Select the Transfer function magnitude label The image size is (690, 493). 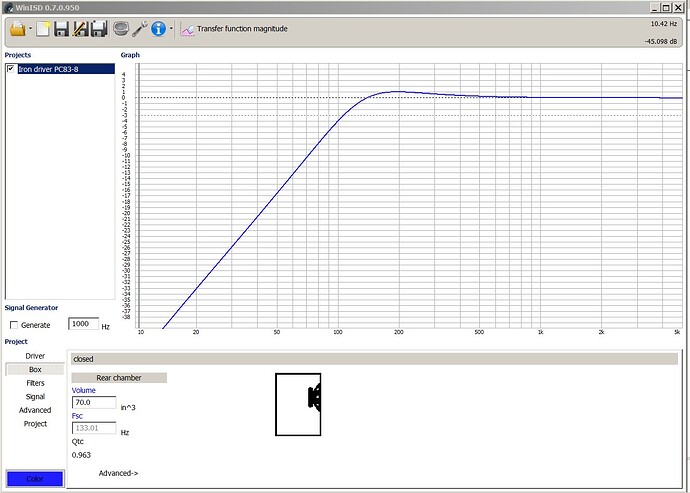(242, 29)
